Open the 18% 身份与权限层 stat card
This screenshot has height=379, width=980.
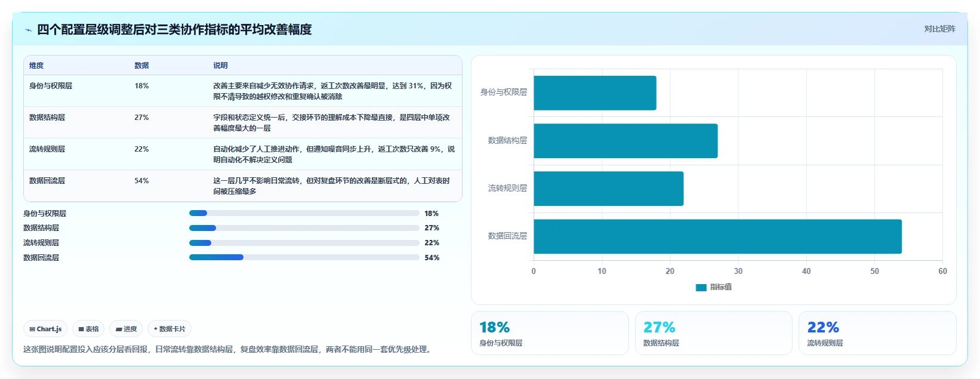point(550,333)
